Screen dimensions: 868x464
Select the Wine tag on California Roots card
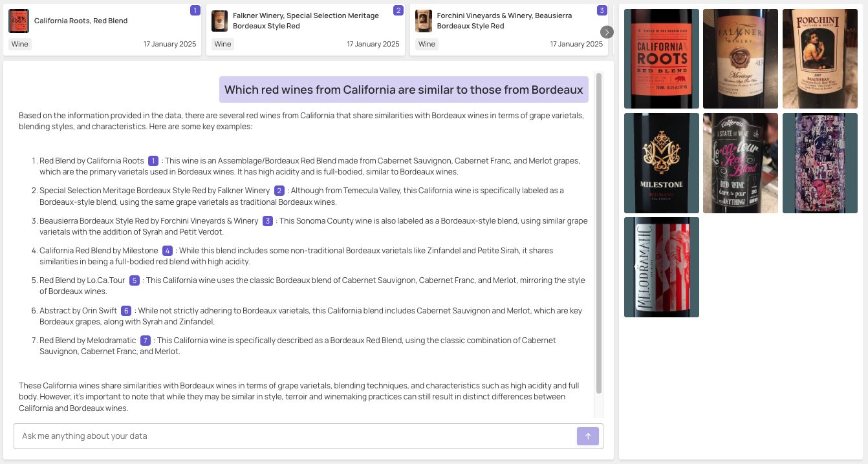click(20, 44)
